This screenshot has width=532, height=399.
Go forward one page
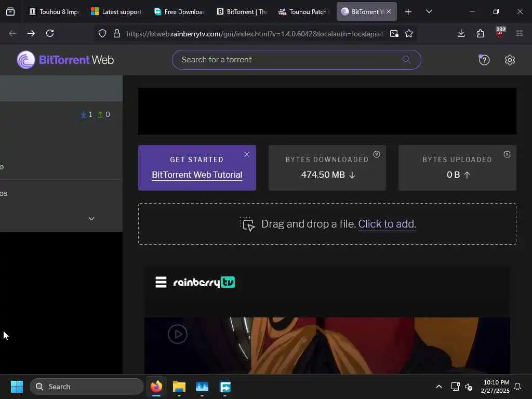(31, 34)
